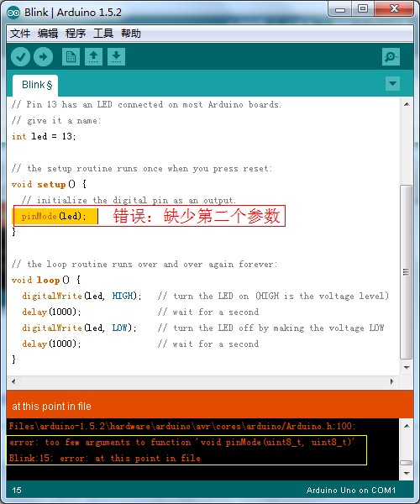Screen dimensions: 420x504
Task: Save the sketch with the down-arrow icon
Action: [116, 57]
